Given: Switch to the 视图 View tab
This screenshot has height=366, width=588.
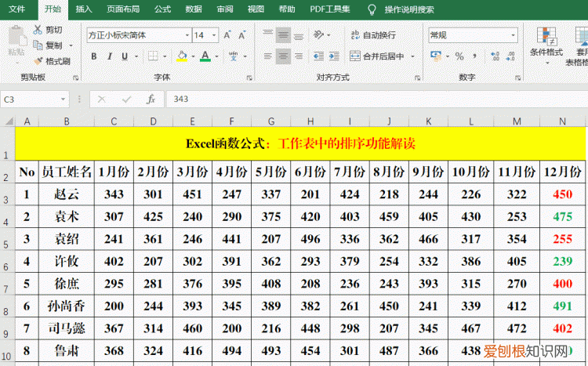Looking at the screenshot, I should (256, 9).
